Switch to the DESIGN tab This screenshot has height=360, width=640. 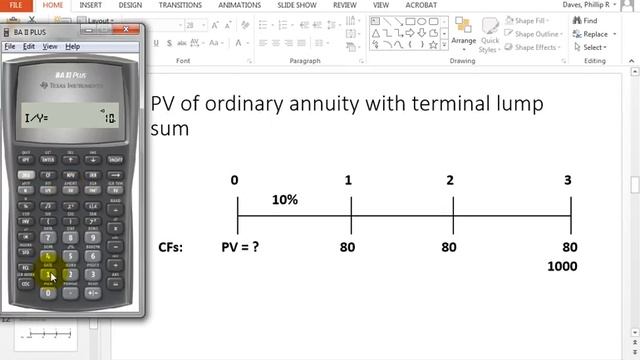tap(130, 5)
